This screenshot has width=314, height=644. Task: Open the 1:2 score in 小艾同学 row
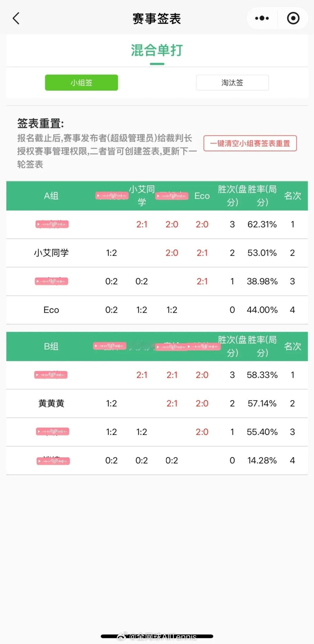[x=111, y=253]
